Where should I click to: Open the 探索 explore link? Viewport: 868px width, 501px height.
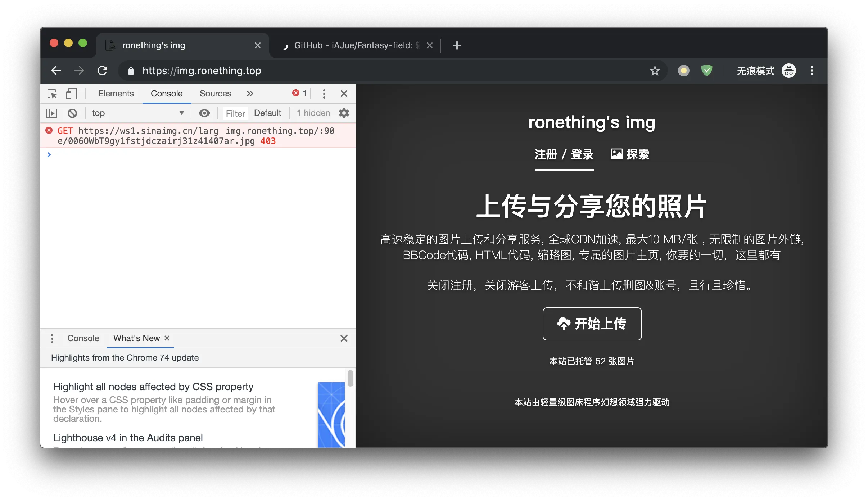coord(630,155)
